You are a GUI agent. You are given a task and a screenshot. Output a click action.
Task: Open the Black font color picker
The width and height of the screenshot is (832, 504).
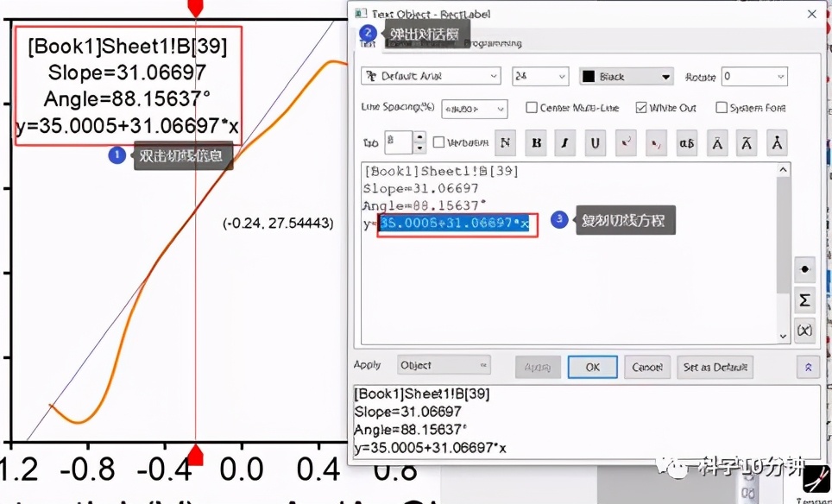(626, 77)
